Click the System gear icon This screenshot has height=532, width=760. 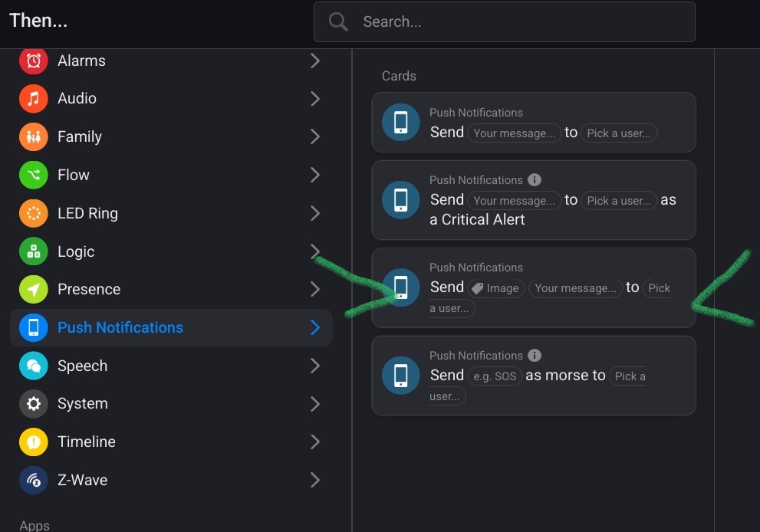coord(33,403)
